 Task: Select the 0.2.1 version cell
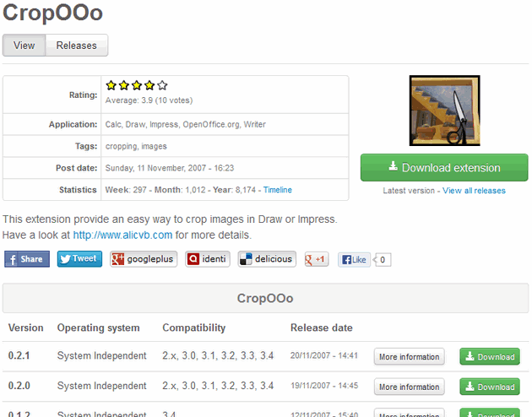(19, 355)
